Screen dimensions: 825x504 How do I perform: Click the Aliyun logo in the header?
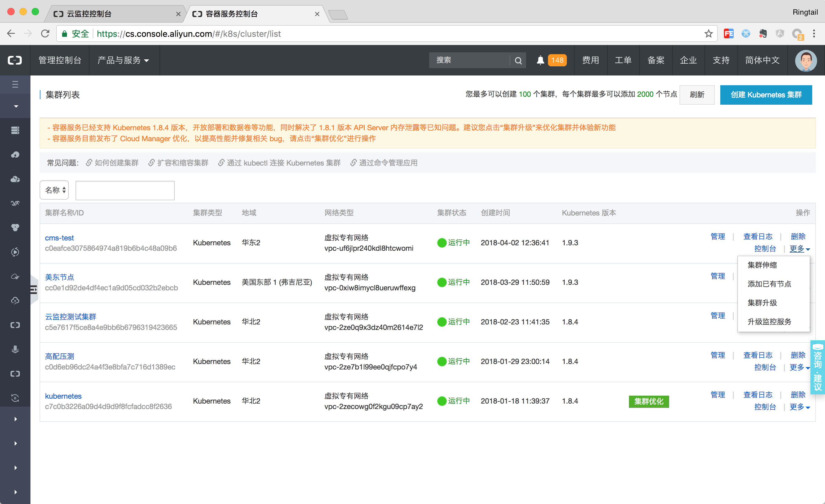[15, 60]
